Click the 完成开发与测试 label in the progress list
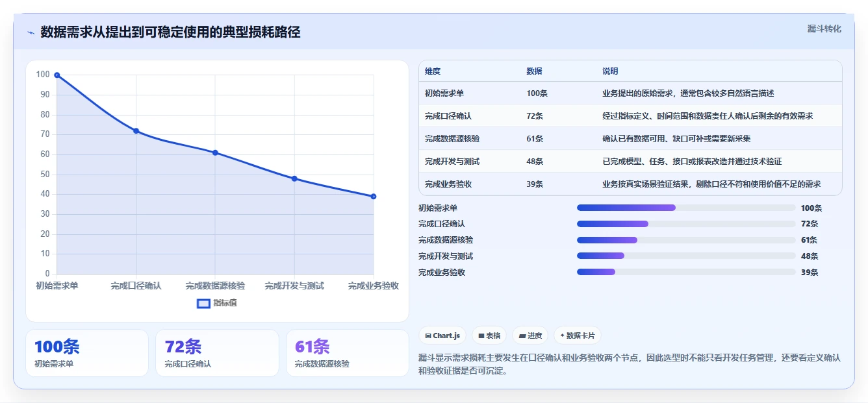The width and height of the screenshot is (868, 403). [x=446, y=256]
